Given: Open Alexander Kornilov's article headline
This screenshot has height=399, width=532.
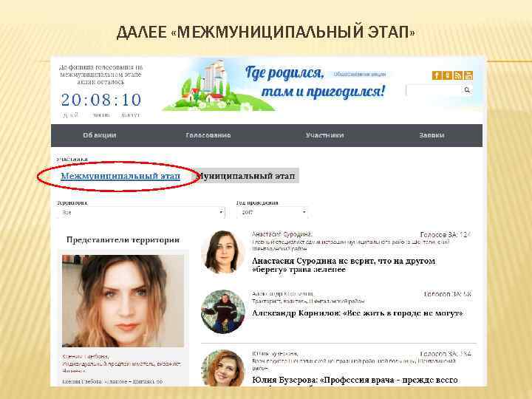Looking at the screenshot, I should tap(358, 313).
